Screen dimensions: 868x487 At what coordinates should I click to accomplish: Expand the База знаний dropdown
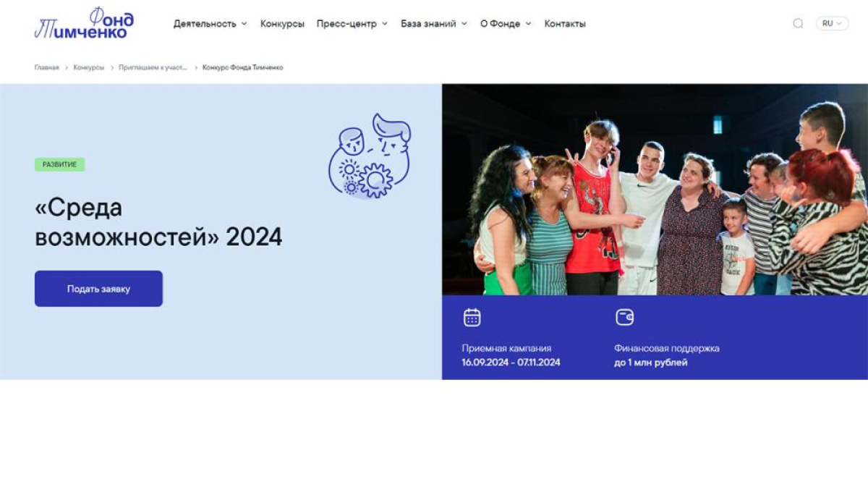[433, 24]
